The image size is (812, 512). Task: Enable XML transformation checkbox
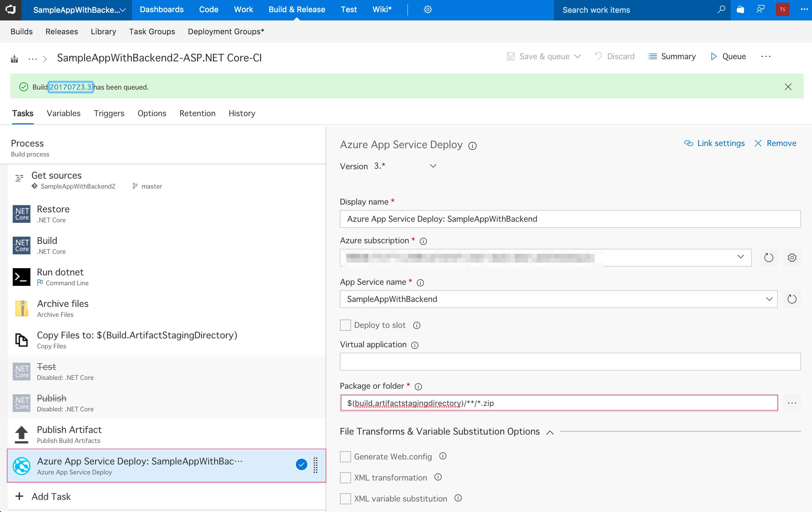pyautogui.click(x=345, y=478)
